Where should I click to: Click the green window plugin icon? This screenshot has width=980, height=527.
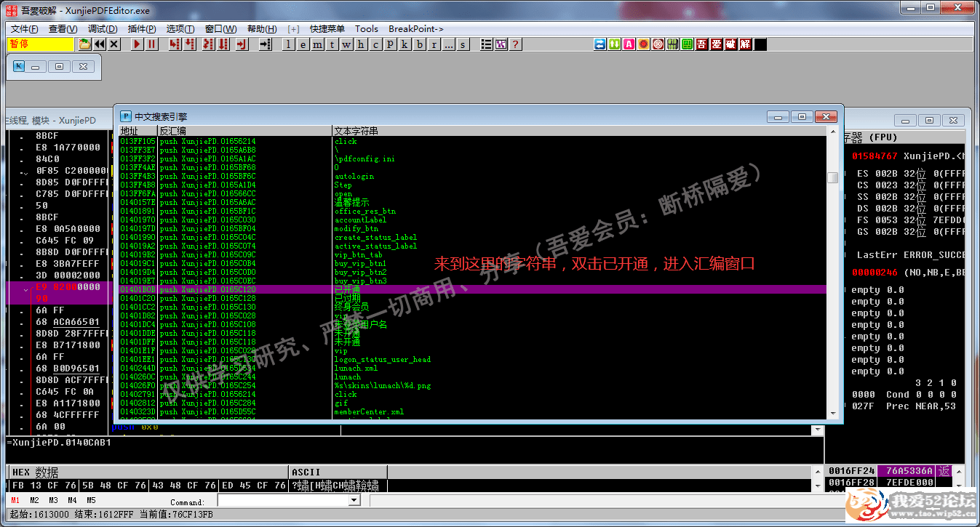[688, 44]
